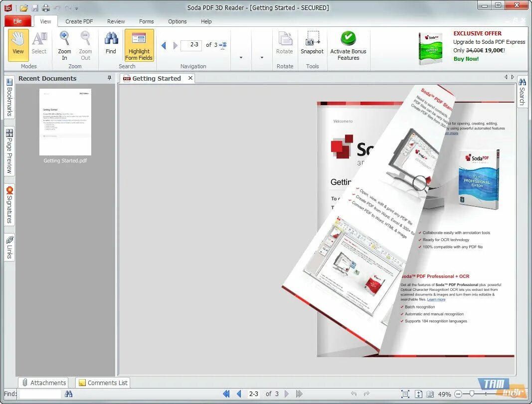Click the binoculars search icon in status bar

coord(68,394)
